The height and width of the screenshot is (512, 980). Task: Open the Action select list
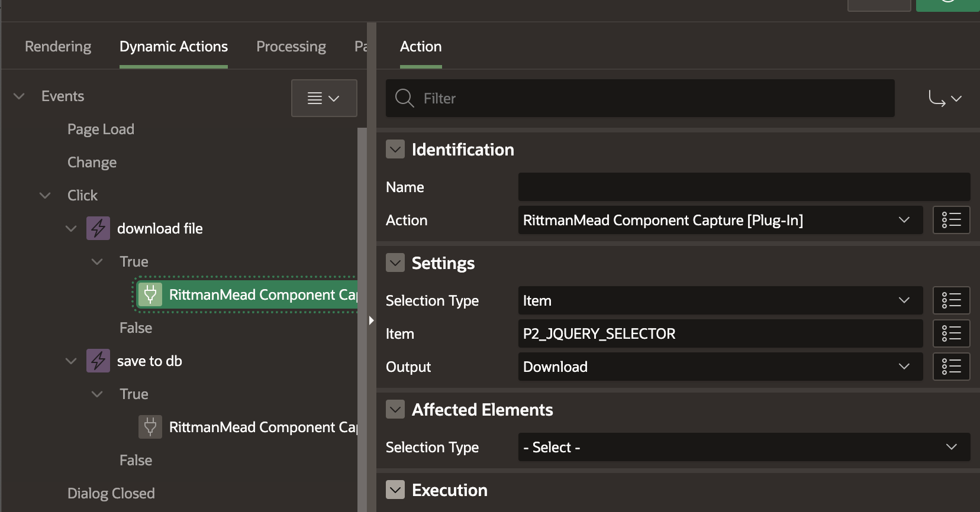coord(721,220)
